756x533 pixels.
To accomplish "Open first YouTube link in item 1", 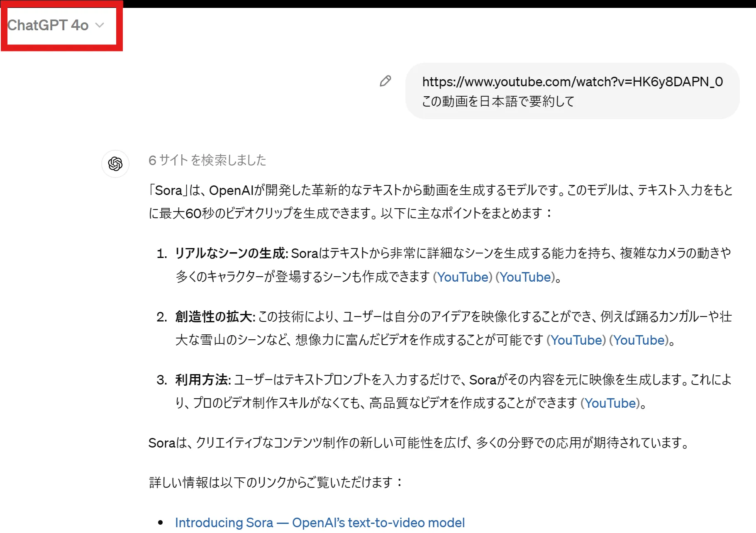I will [x=463, y=277].
